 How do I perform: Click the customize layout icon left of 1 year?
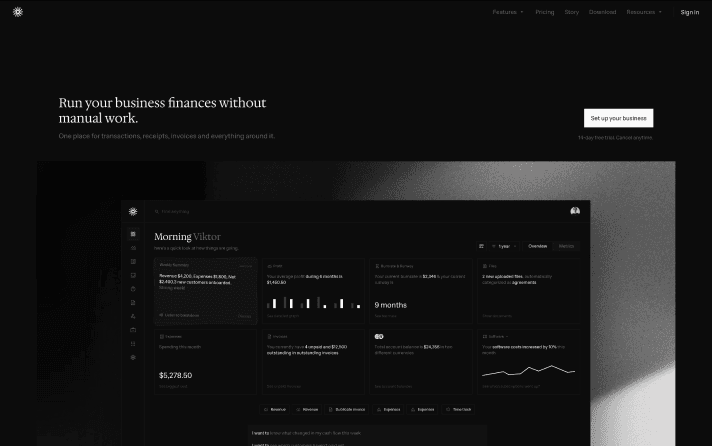[481, 246]
